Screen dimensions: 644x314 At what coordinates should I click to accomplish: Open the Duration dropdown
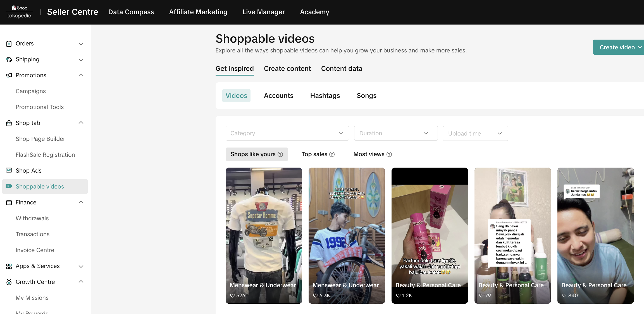click(x=395, y=133)
